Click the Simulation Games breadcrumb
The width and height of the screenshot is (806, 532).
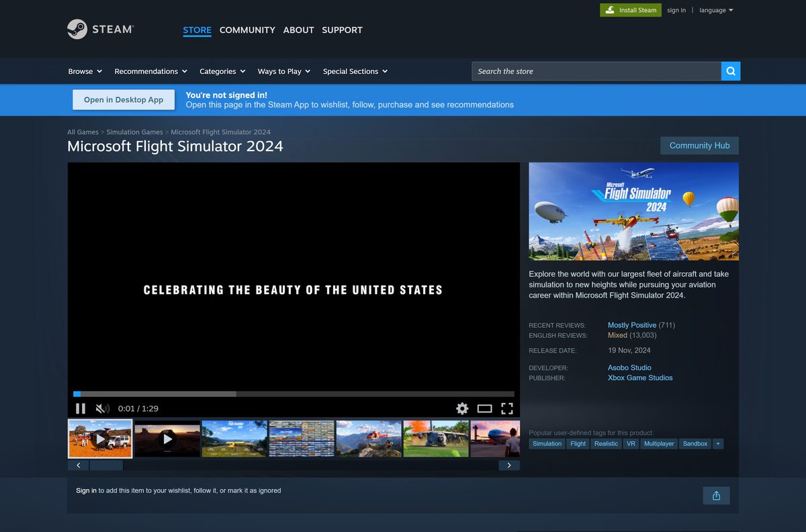coord(134,132)
